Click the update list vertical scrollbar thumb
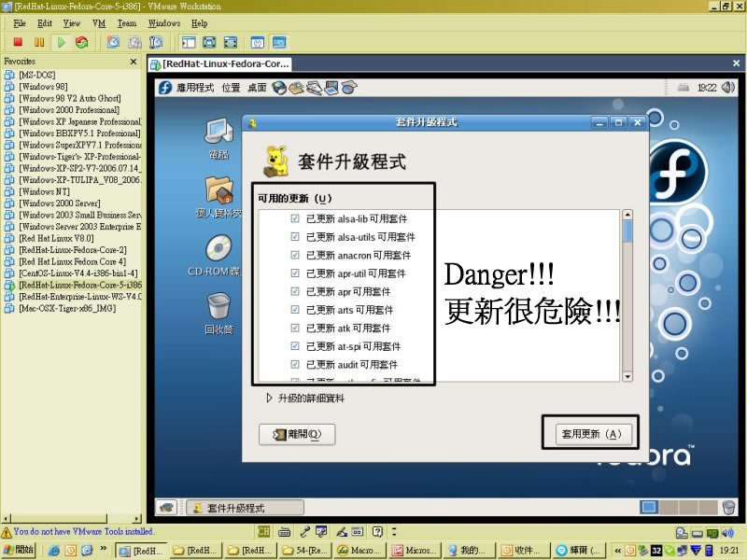The height and width of the screenshot is (560, 747). 627,231
